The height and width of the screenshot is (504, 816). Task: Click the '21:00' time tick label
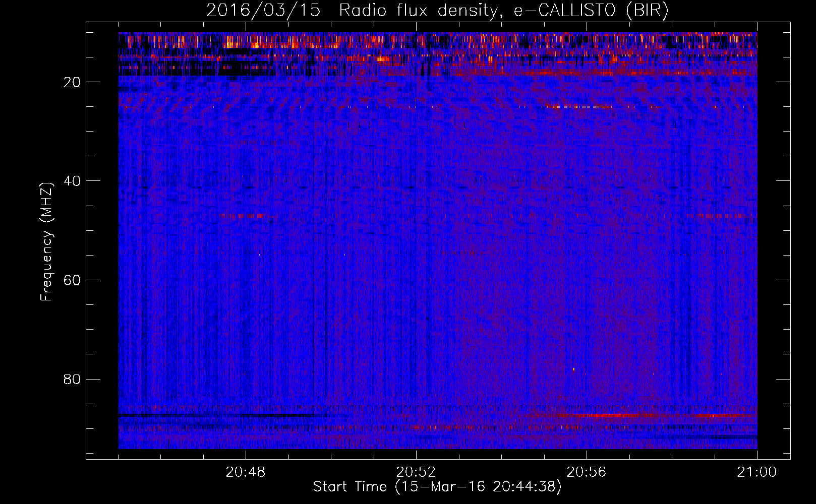[x=756, y=472]
